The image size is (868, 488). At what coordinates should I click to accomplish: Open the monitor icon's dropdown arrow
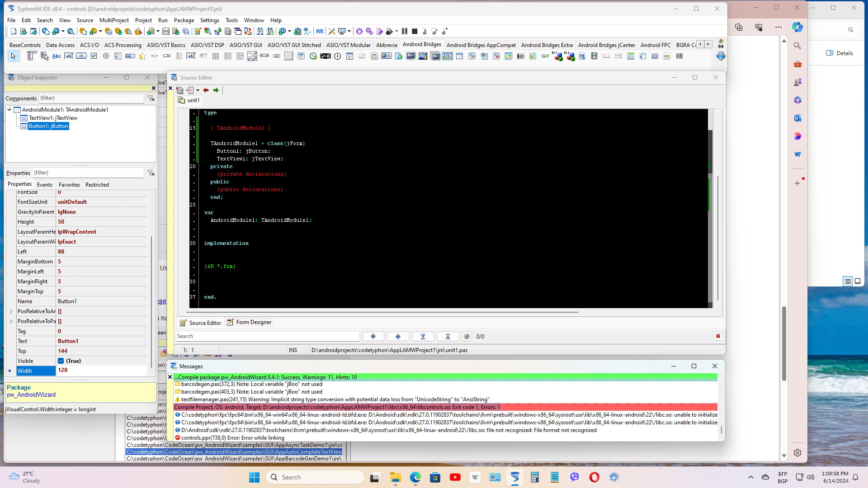pyautogui.click(x=349, y=31)
